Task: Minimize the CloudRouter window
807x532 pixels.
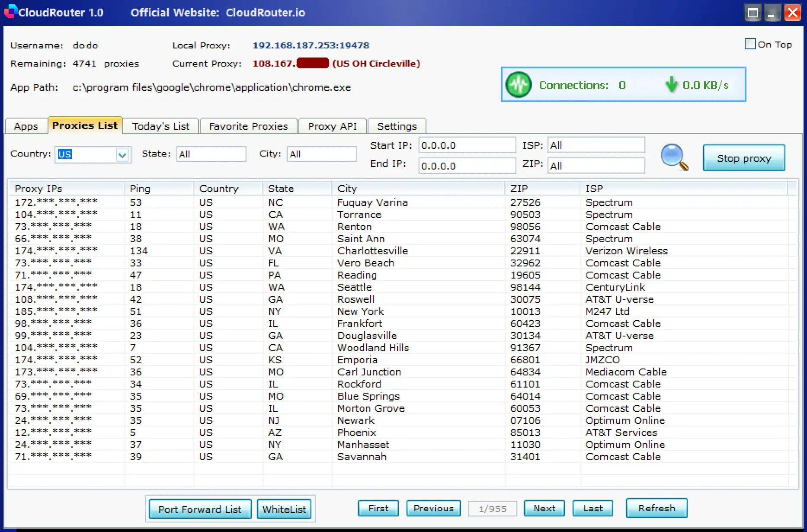Action: (x=772, y=13)
